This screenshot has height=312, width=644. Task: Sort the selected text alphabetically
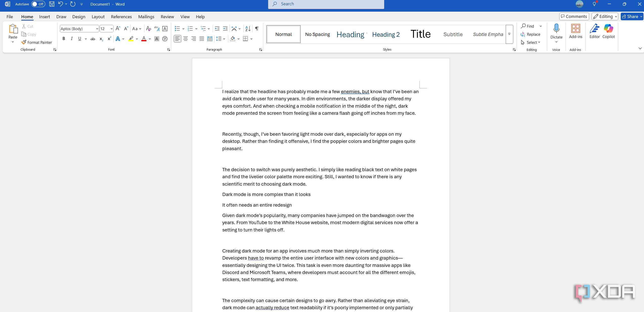(248, 29)
